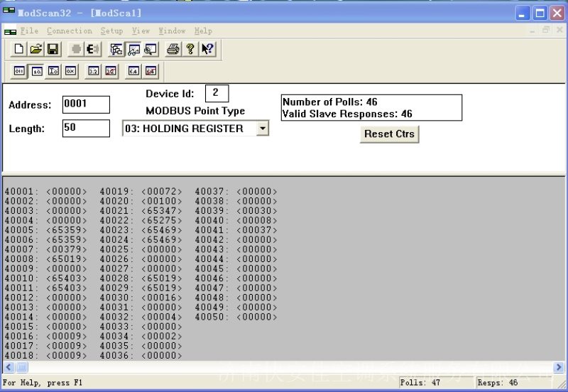Screen dimensions: 568x392
Task: Select value 00030 at register 40039
Action: coord(257,211)
